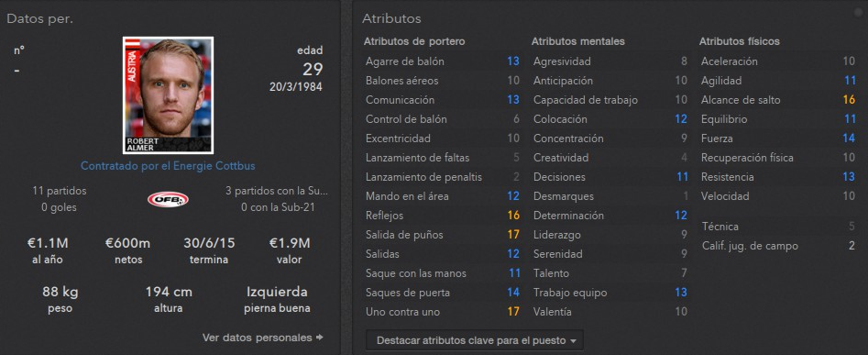Click the 'Trabajo equipo' attribute row
The image size is (868, 355).
(610, 293)
